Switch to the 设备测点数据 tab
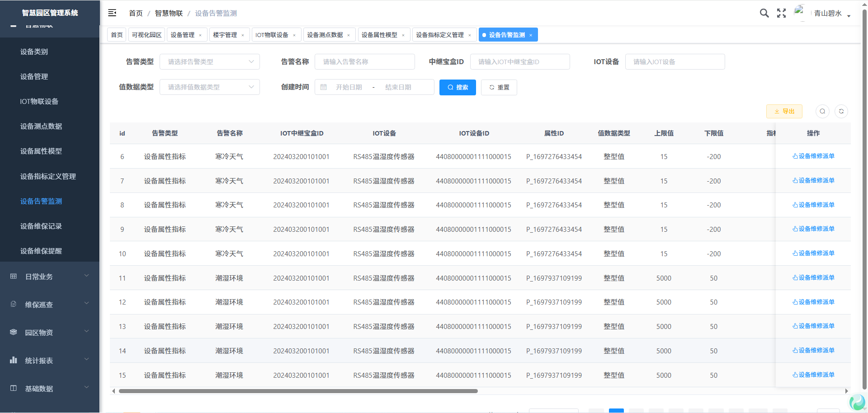 click(x=325, y=35)
